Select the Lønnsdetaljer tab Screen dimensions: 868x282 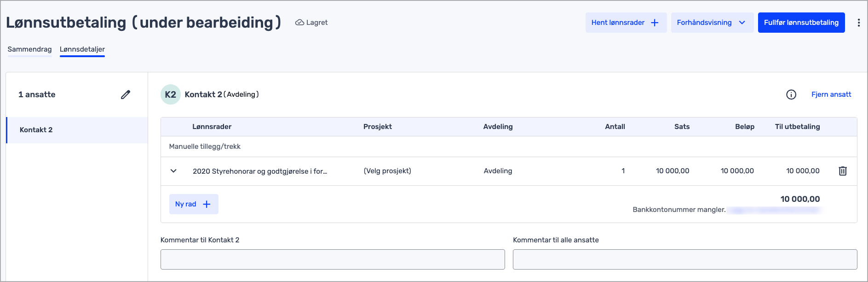coord(82,49)
